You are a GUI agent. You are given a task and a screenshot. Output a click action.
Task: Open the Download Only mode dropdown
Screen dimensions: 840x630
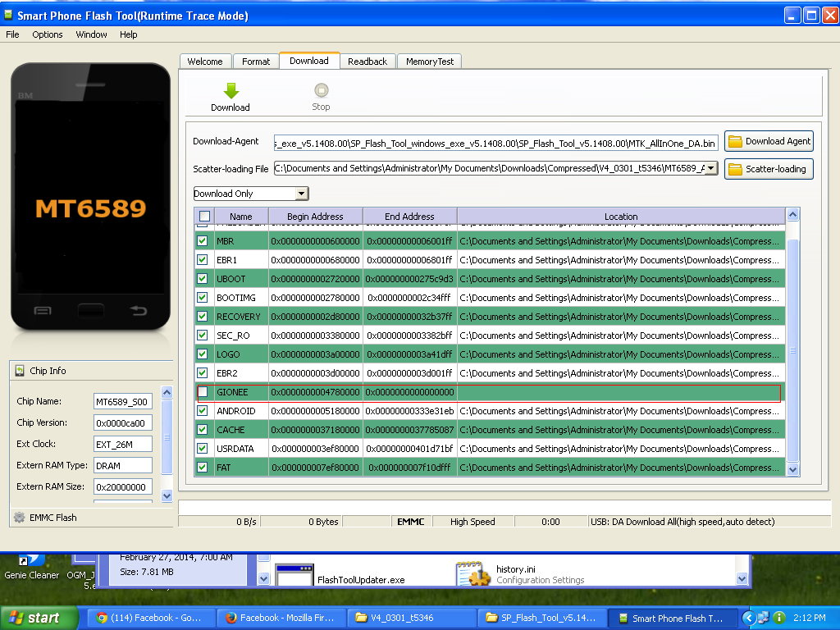301,194
